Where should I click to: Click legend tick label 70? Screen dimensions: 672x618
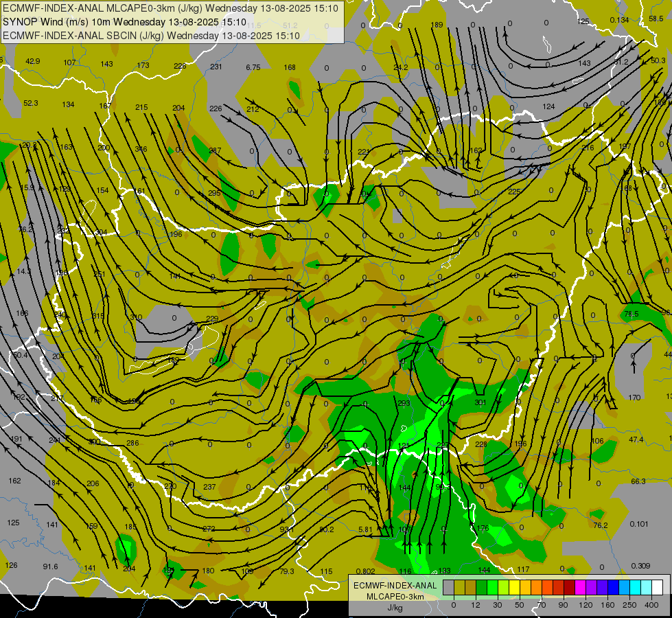[x=542, y=605]
